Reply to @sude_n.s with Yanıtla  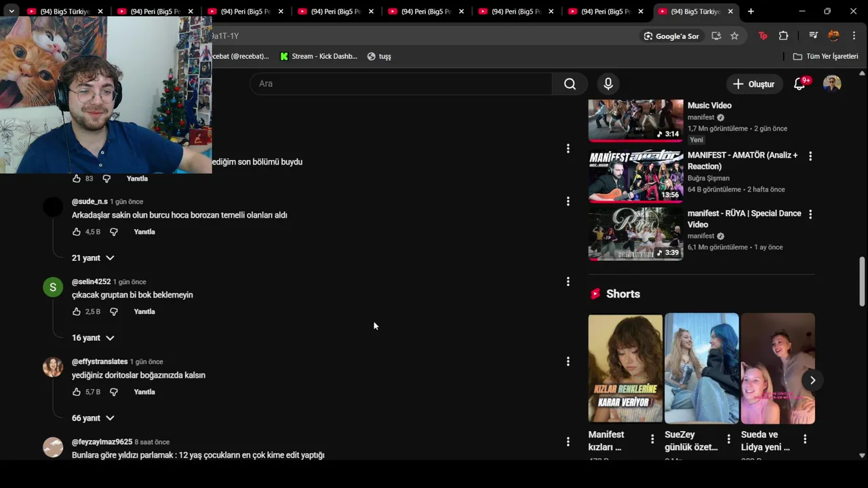pos(144,232)
